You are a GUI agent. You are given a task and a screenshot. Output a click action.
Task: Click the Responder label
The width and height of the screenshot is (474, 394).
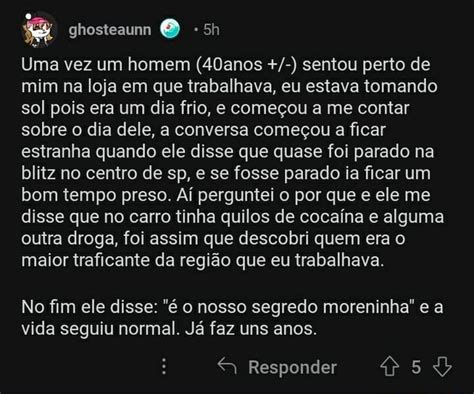(x=292, y=367)
